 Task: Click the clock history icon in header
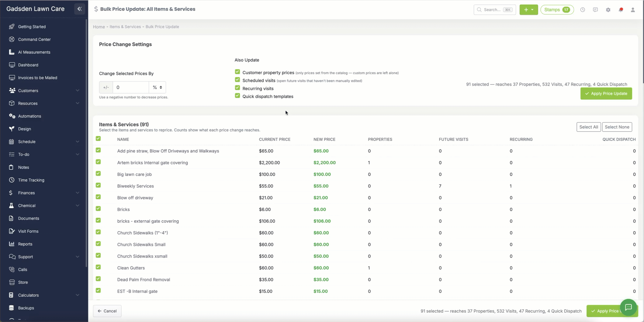[582, 10]
